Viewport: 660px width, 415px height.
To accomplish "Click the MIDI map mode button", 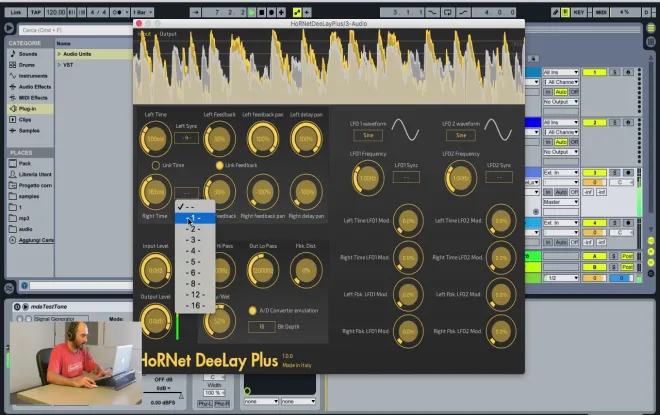I will tap(601, 12).
